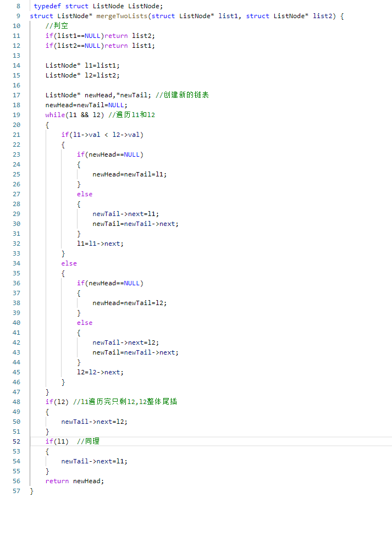Click the comment '//创建新的链表'
Screen dimensions: 392x542
[x=182, y=95]
